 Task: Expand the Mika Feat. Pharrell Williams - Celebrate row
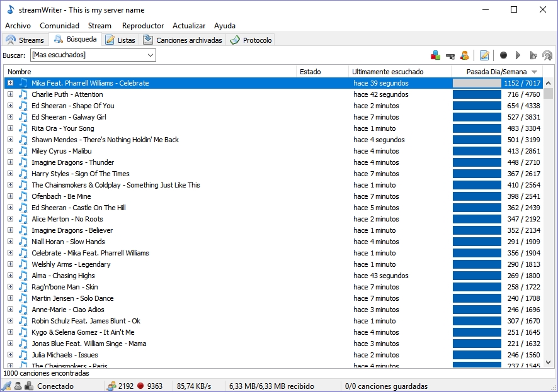click(10, 83)
